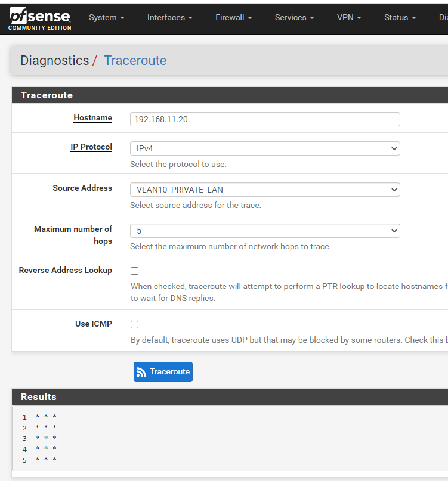Open the VPN menu
448x481 pixels.
349,17
